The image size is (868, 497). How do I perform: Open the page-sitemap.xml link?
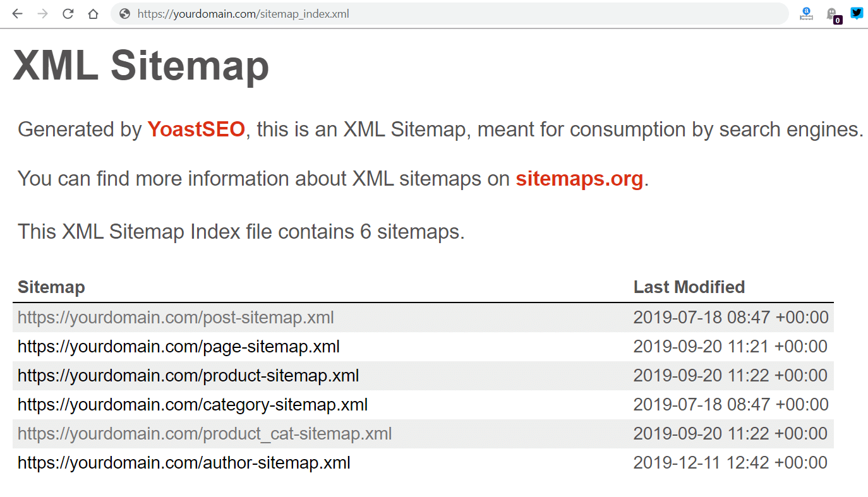pyautogui.click(x=179, y=346)
